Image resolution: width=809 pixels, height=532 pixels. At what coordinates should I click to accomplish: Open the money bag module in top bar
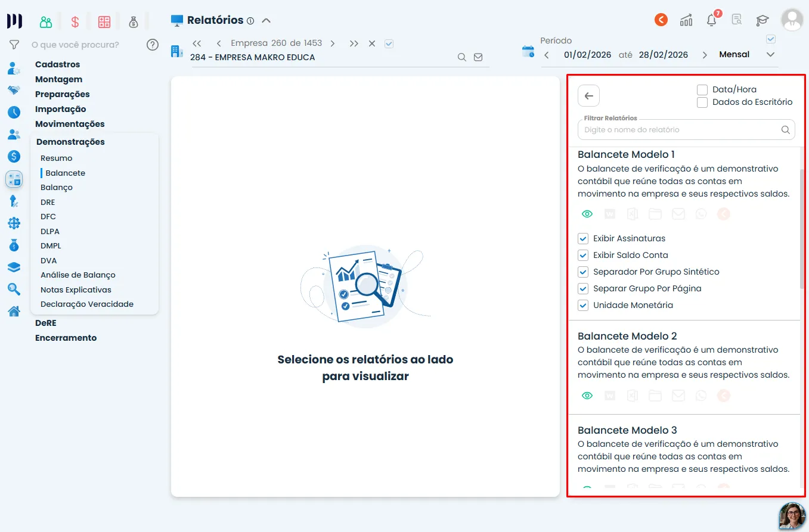click(133, 22)
